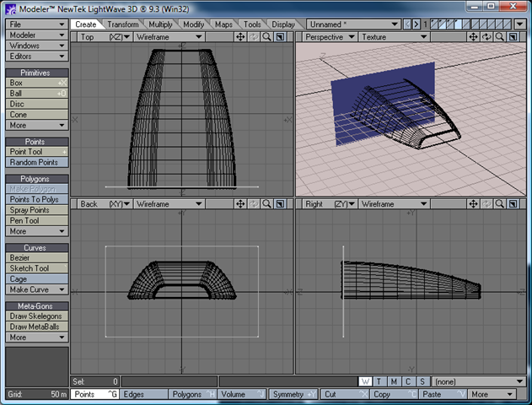The width and height of the screenshot is (532, 405).
Task: Click the pan icon in the Top viewport
Action: 240,37
